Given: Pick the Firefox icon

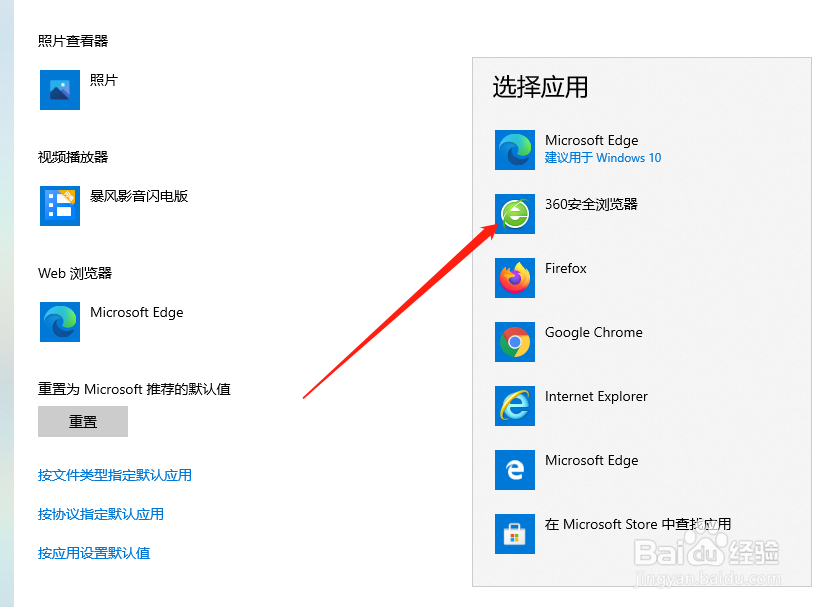Looking at the screenshot, I should pyautogui.click(x=515, y=278).
